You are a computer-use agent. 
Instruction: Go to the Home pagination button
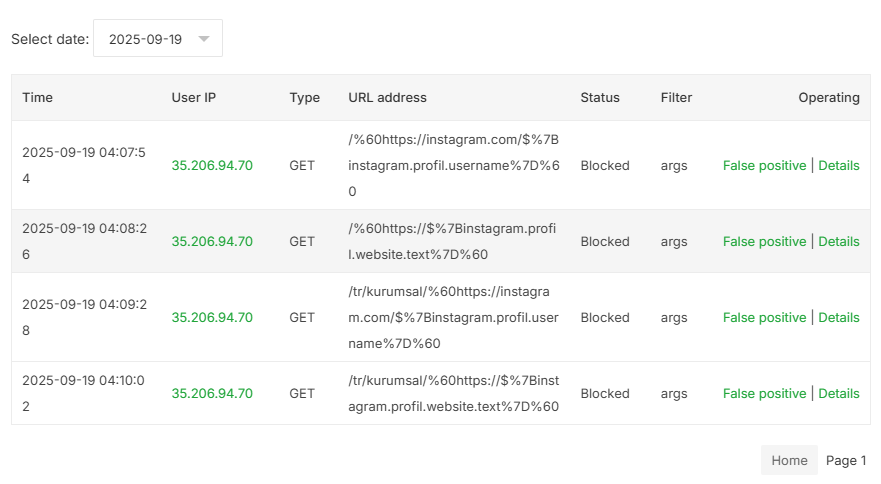[x=789, y=460]
